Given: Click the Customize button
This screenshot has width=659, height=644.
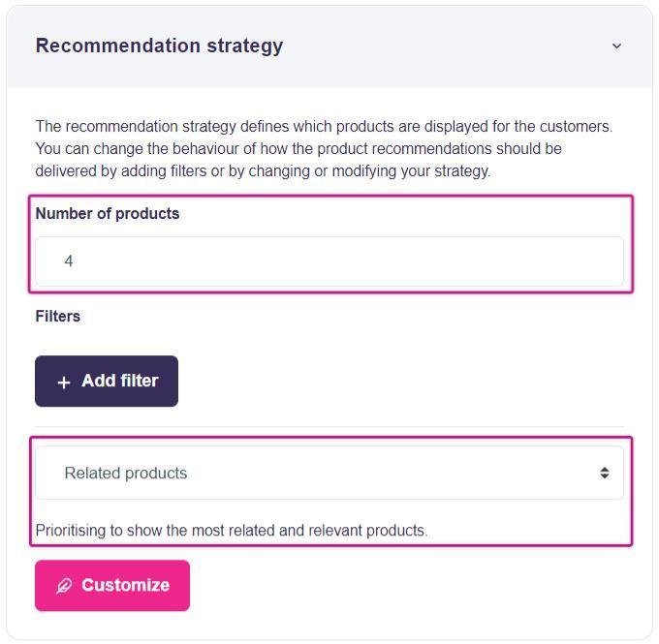Looking at the screenshot, I should pos(112,585).
